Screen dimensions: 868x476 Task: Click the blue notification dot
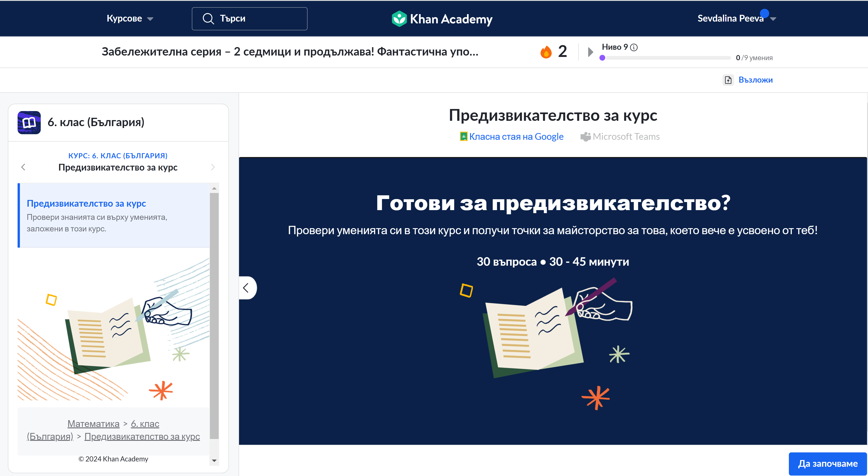(x=765, y=13)
